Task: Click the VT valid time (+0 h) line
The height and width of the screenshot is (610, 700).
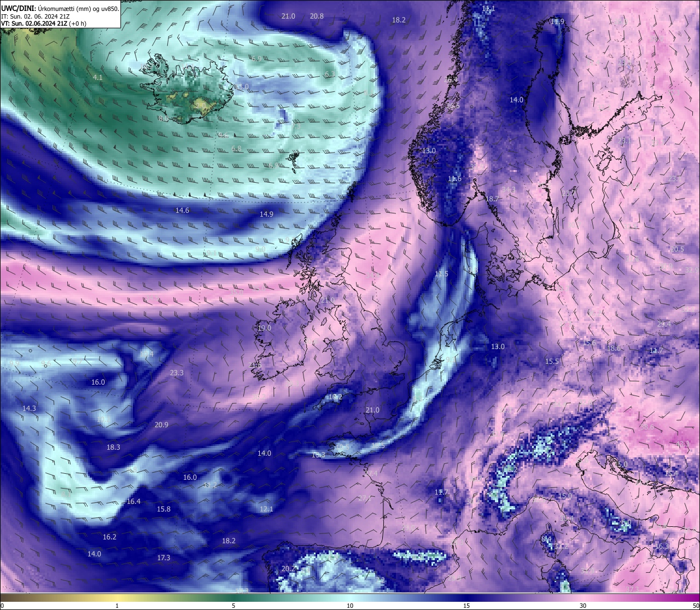Action: pos(44,24)
